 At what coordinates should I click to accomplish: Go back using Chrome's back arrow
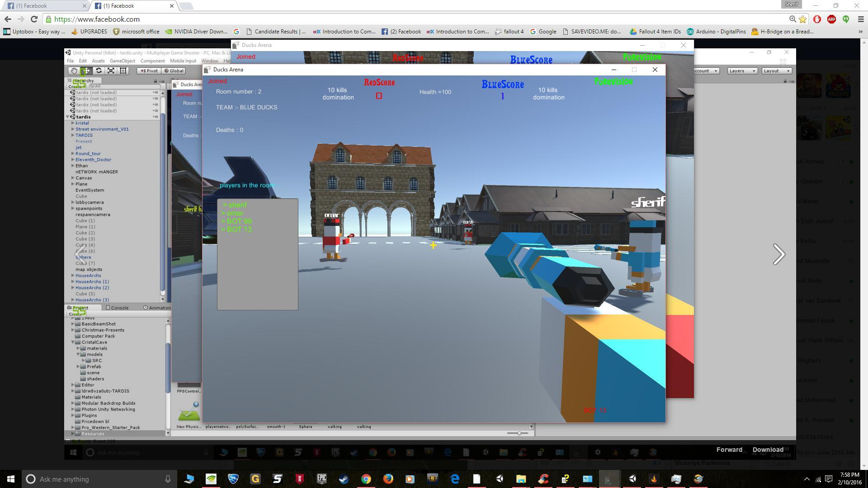click(x=8, y=19)
